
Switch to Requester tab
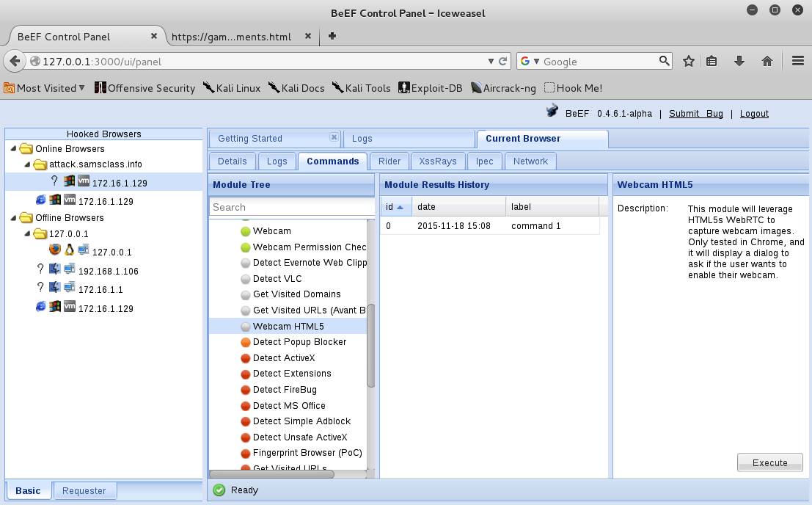(x=84, y=490)
